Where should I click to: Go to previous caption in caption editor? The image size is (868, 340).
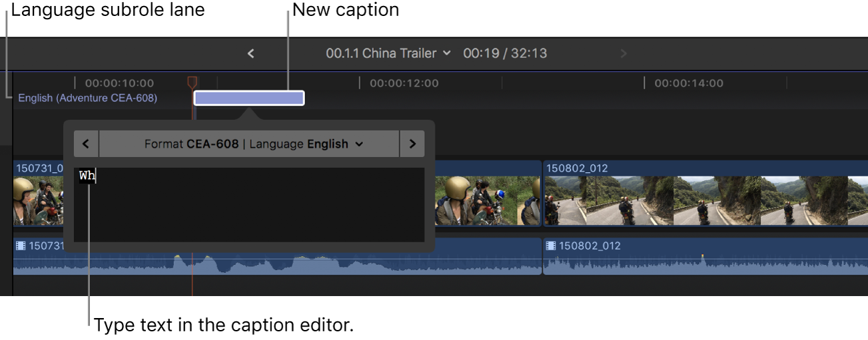tap(86, 144)
